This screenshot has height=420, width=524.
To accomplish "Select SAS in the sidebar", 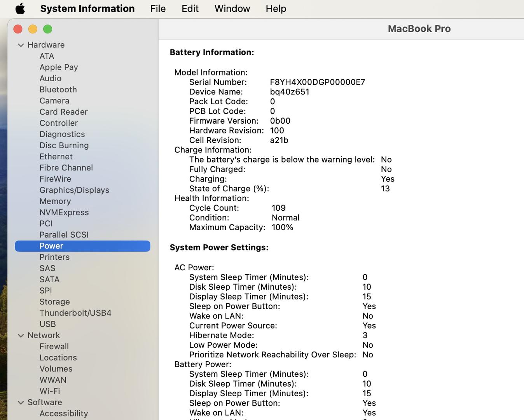I will point(47,268).
